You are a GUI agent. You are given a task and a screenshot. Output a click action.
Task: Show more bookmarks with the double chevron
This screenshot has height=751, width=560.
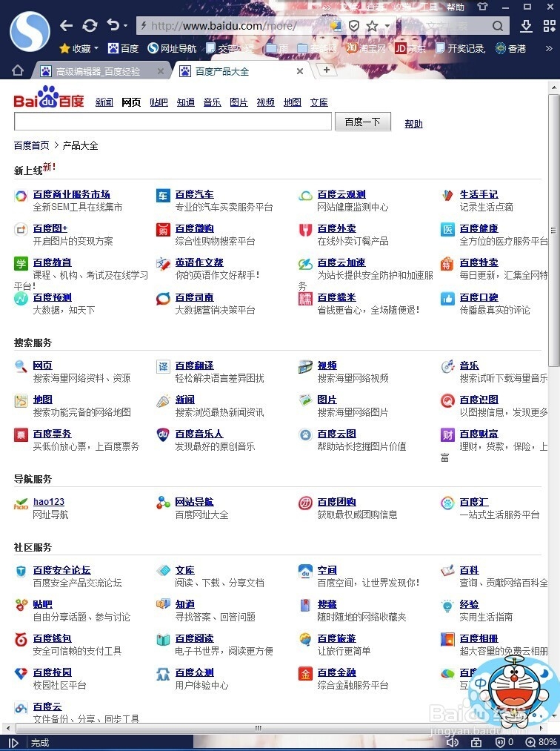click(x=549, y=48)
